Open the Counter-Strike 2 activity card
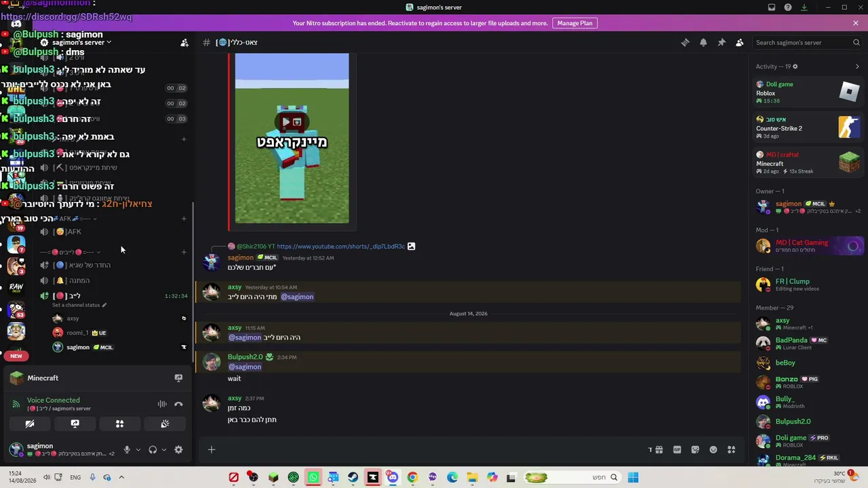This screenshot has height=488, width=868. (808, 127)
